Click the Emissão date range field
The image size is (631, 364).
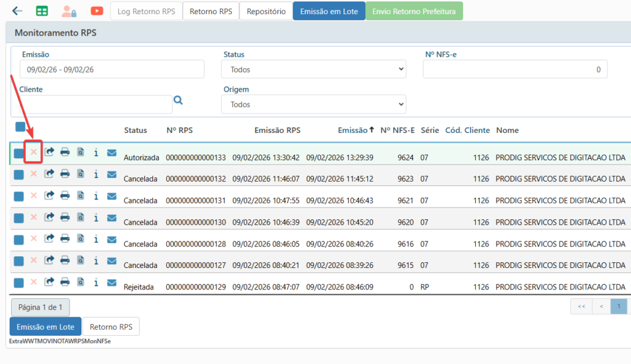click(x=112, y=70)
